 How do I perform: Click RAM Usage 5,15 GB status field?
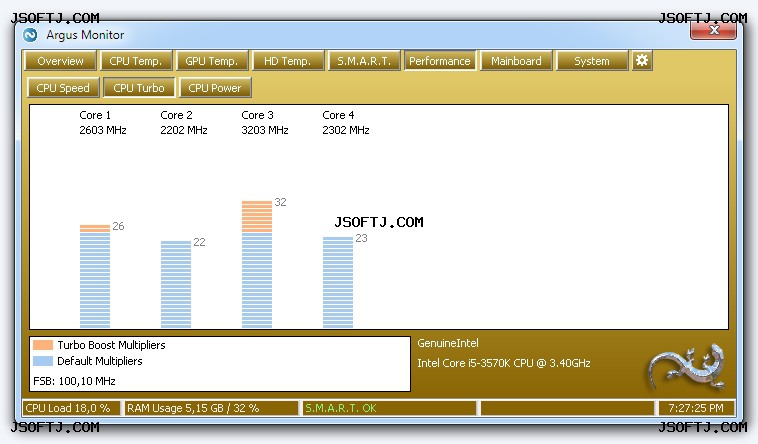[x=211, y=408]
